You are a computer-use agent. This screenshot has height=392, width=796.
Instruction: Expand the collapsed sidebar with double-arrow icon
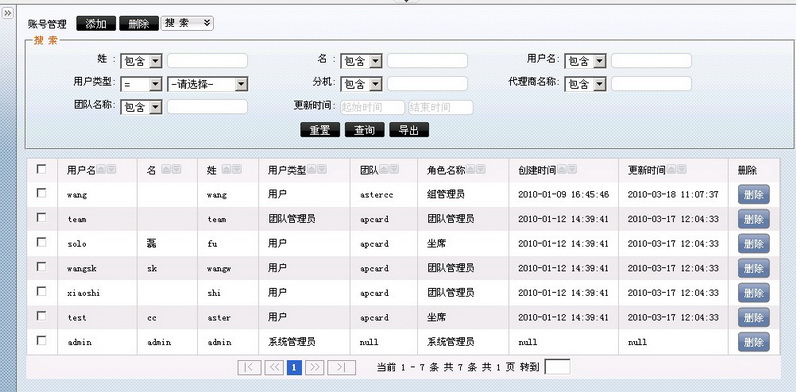[x=8, y=14]
